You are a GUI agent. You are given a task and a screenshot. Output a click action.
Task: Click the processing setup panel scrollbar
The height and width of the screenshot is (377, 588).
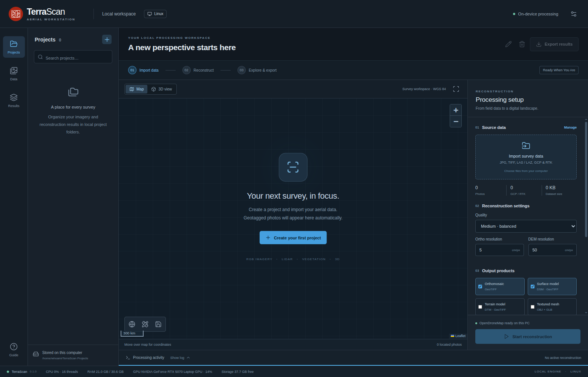[586, 179]
